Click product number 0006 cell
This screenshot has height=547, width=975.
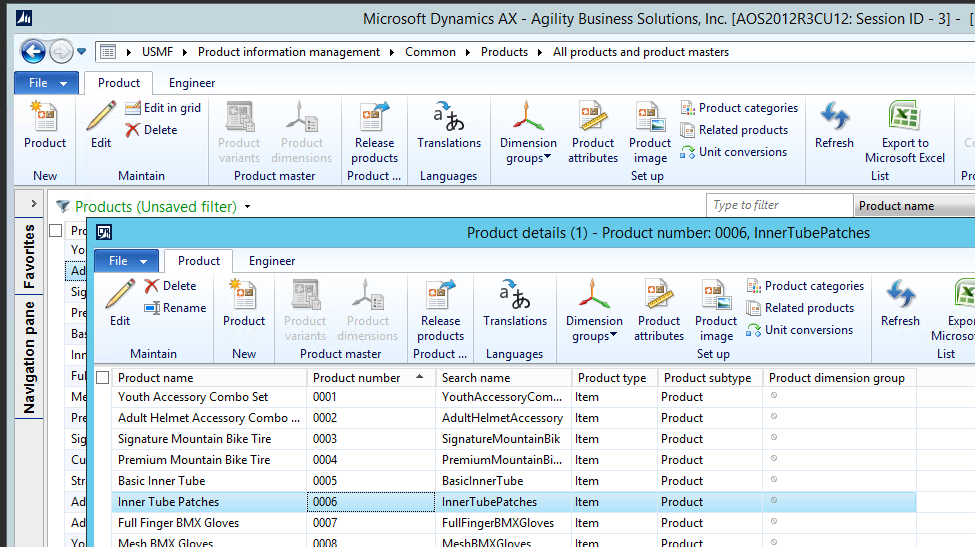coord(371,502)
